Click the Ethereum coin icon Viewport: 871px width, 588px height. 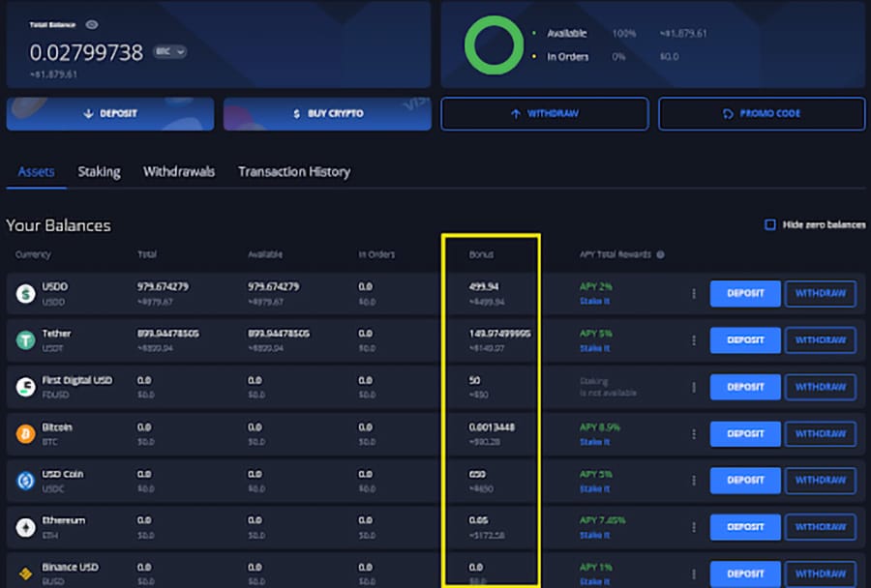point(25,527)
